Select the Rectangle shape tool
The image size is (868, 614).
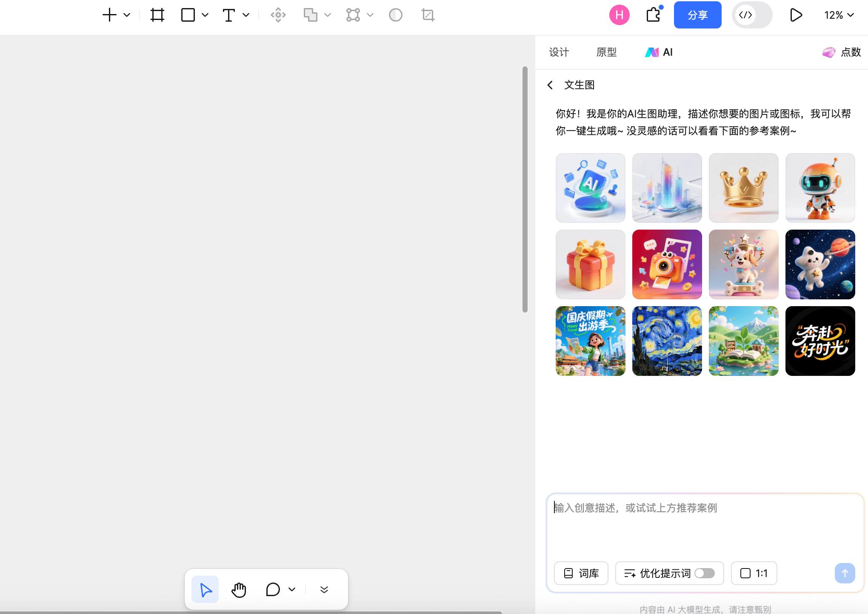point(188,15)
